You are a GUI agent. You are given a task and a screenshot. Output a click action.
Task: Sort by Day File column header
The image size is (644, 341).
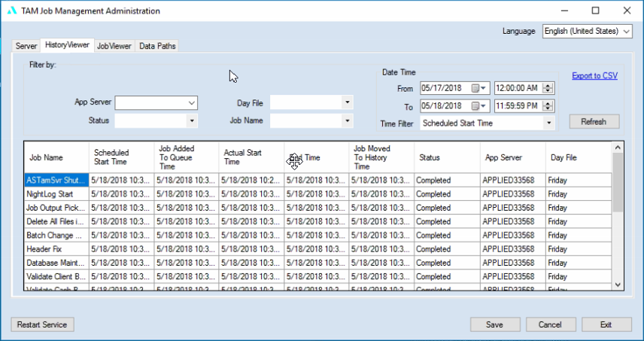point(579,157)
